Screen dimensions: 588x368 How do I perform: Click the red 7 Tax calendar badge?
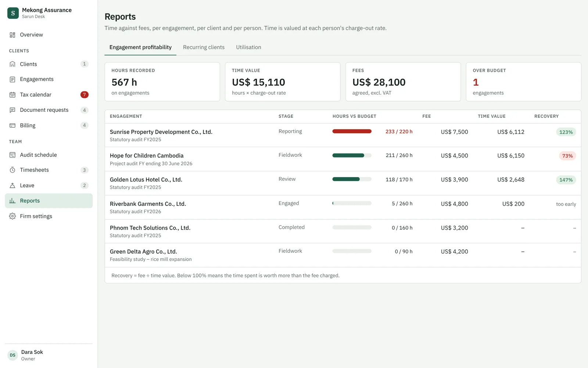[85, 95]
